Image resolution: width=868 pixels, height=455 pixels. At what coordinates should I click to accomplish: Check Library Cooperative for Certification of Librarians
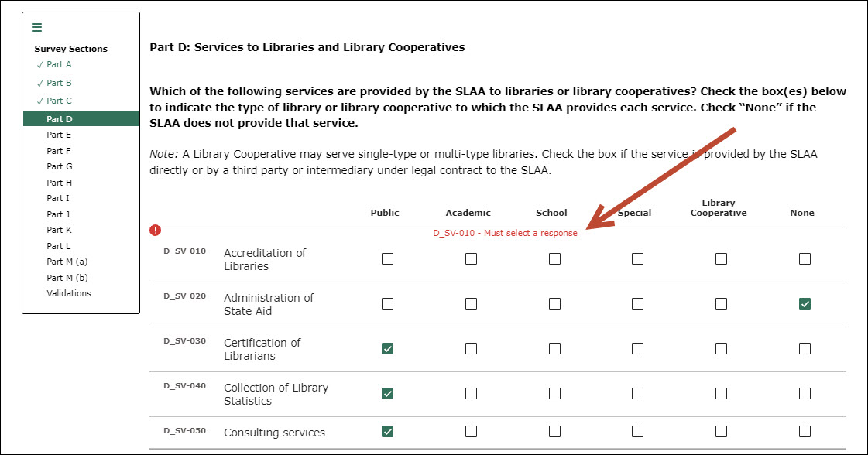[721, 349]
